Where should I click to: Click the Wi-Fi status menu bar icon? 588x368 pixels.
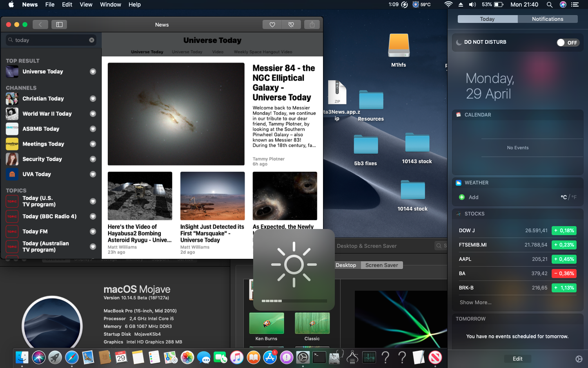tap(448, 4)
